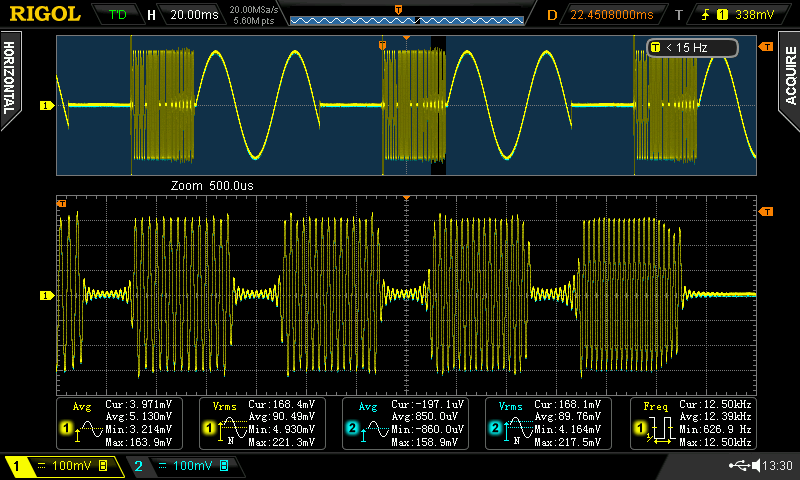Screen dimensions: 800x480
Task: Click the rising edge trigger icon
Action: (705, 15)
